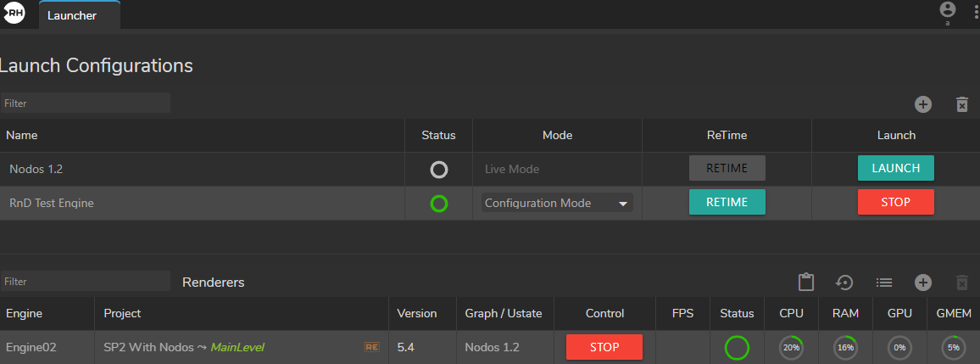This screenshot has height=364, width=980.
Task: Click the RH logo icon
Action: [14, 14]
